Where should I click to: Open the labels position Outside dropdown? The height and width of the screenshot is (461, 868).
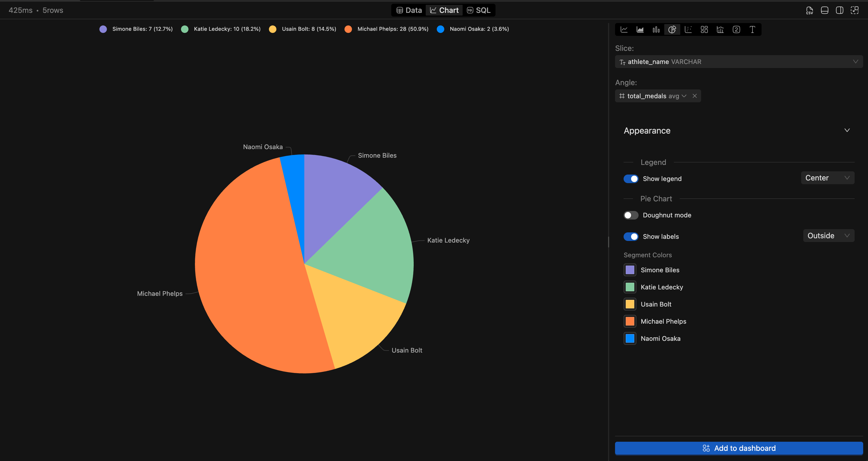click(828, 235)
